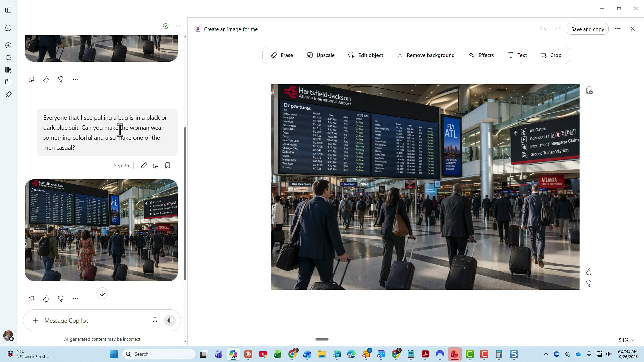Thumbs up the bottom chat response
The height and width of the screenshot is (362, 644).
46,299
